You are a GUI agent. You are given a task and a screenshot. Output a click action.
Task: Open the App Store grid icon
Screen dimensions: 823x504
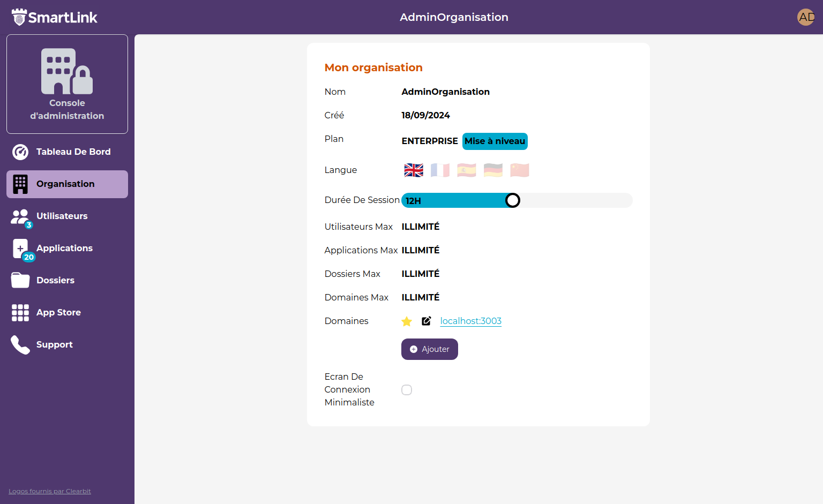20,312
